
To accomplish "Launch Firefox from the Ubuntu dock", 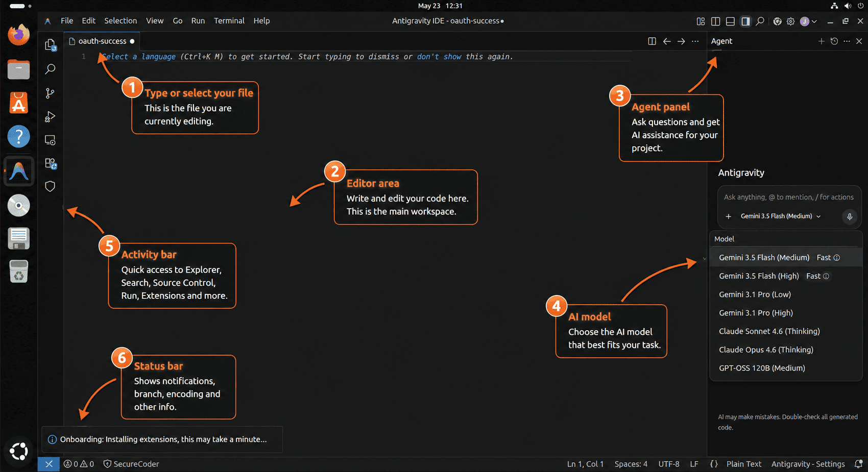I will click(x=19, y=35).
